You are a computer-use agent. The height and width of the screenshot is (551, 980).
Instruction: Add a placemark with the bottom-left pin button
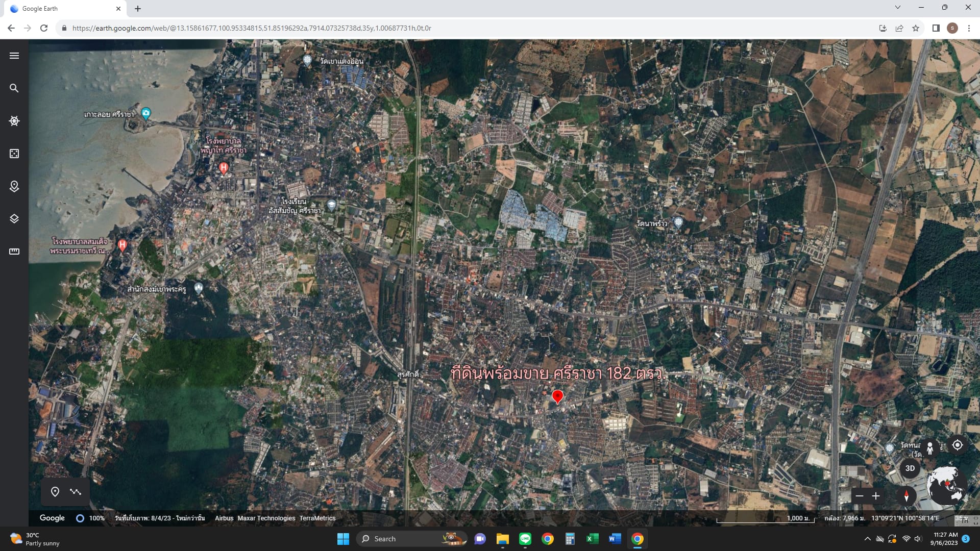[x=55, y=491]
